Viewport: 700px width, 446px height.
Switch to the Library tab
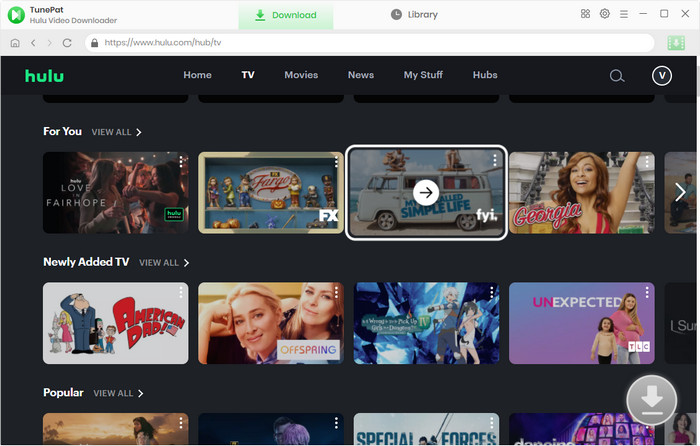coord(414,15)
